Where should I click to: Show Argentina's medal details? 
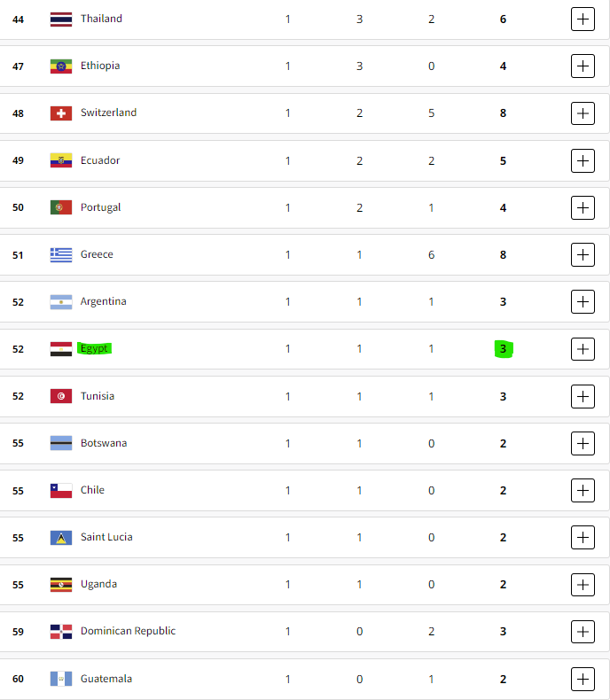coord(583,301)
